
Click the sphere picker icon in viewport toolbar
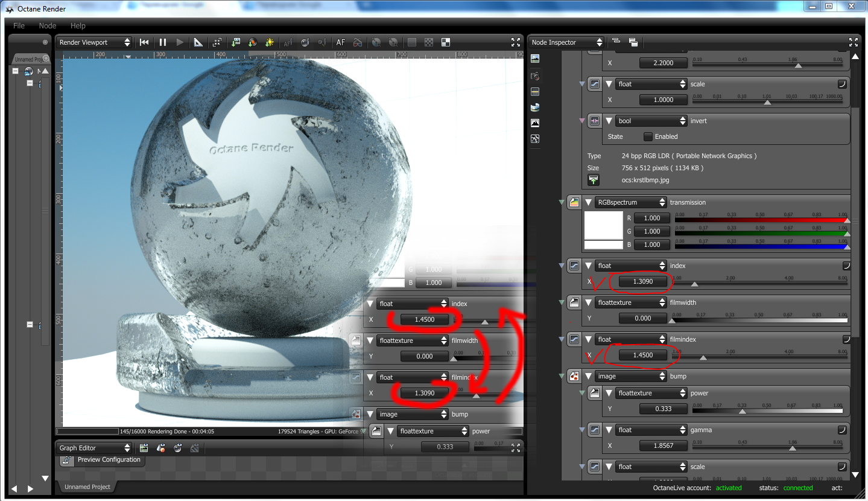pos(305,42)
